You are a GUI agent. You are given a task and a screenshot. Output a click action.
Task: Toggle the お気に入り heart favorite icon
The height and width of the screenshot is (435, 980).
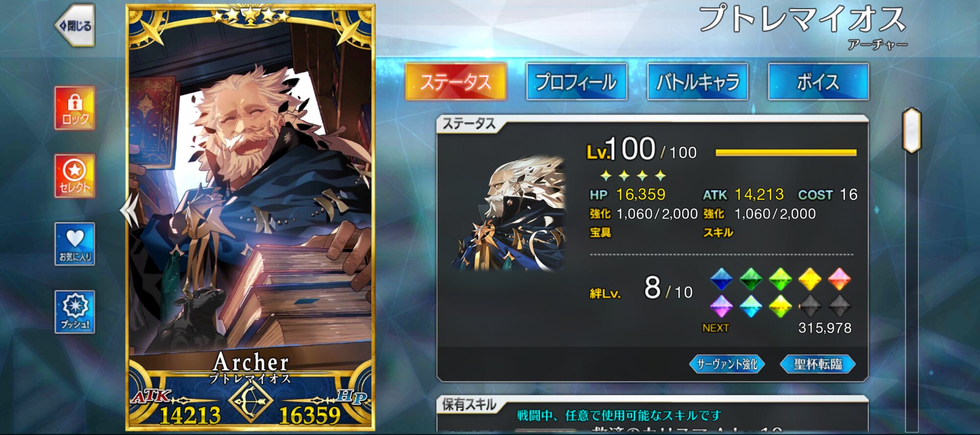click(x=74, y=244)
